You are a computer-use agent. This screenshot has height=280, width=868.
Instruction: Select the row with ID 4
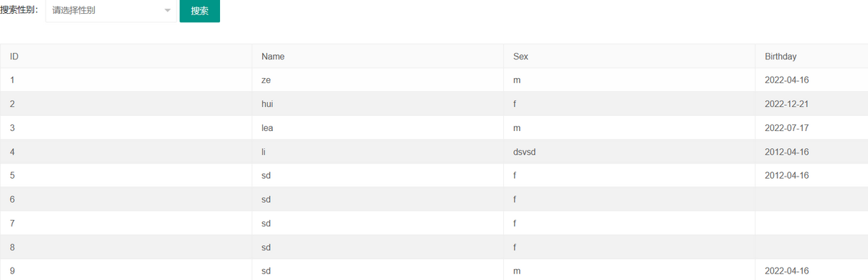point(434,152)
